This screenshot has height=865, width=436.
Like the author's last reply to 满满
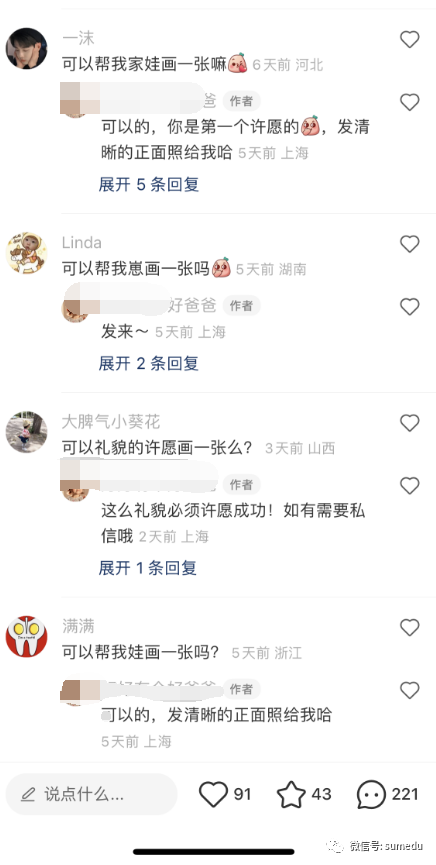point(410,690)
